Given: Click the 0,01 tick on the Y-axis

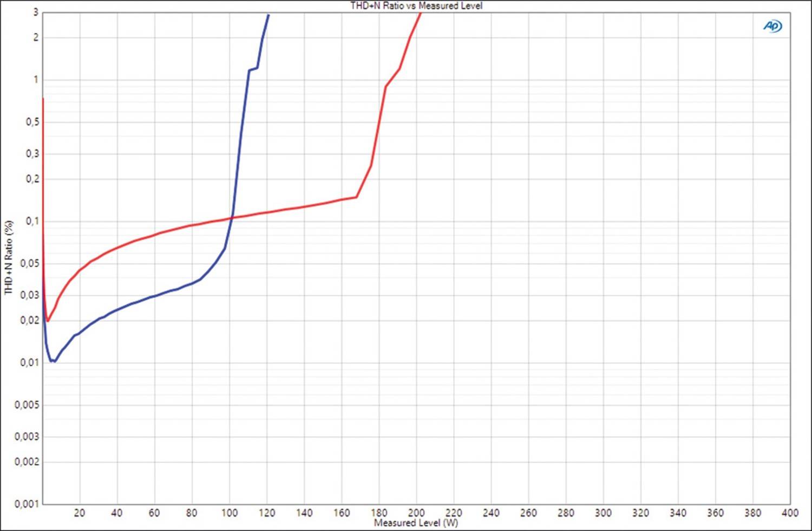Looking at the screenshot, I should pos(30,362).
